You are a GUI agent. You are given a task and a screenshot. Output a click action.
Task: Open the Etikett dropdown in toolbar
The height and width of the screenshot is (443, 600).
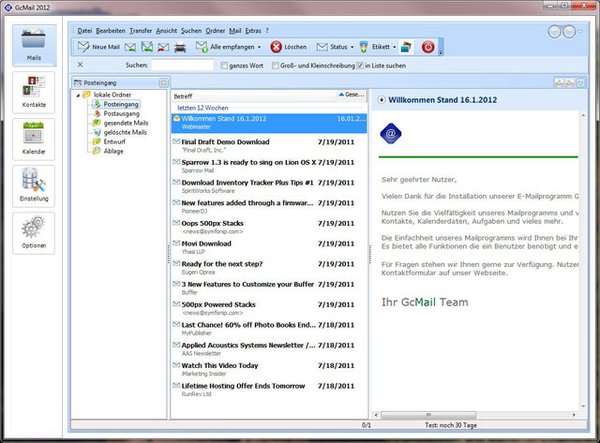[377, 47]
